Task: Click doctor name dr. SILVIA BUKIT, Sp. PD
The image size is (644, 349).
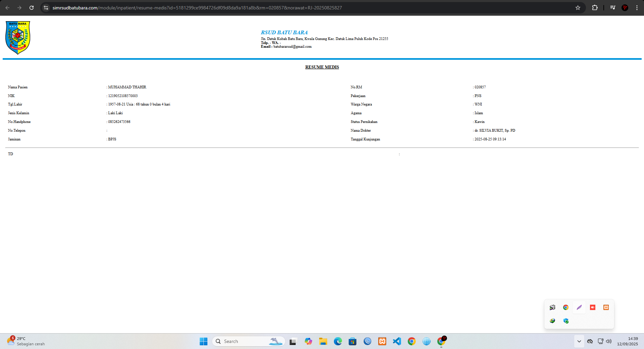Action: coord(495,131)
